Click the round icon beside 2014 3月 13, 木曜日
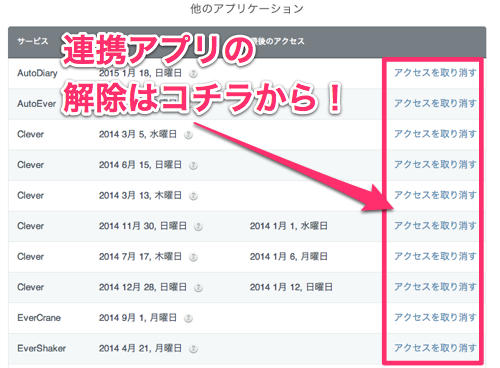The width and height of the screenshot is (500, 368). click(193, 196)
